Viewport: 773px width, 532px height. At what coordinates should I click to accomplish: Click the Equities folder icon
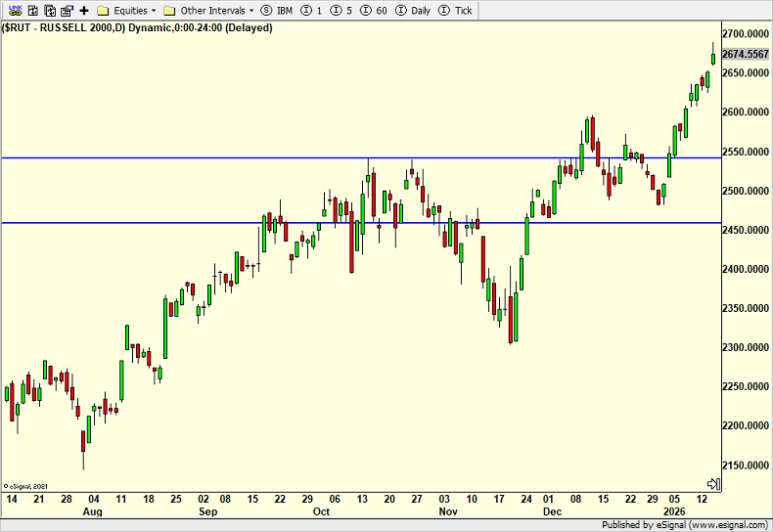click(x=103, y=10)
